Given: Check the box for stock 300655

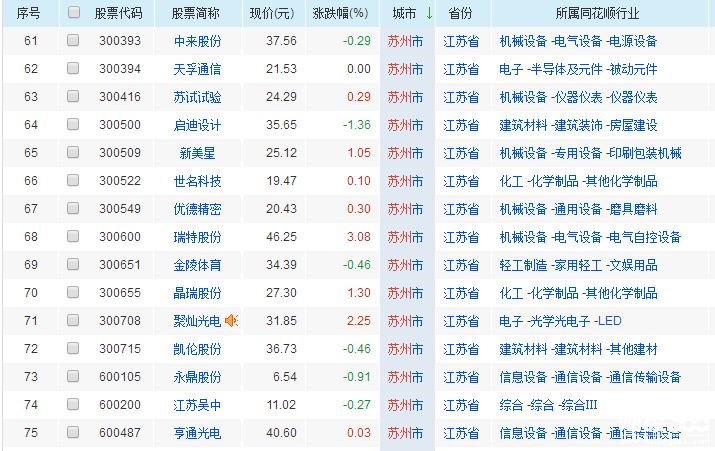Looking at the screenshot, I should [73, 292].
